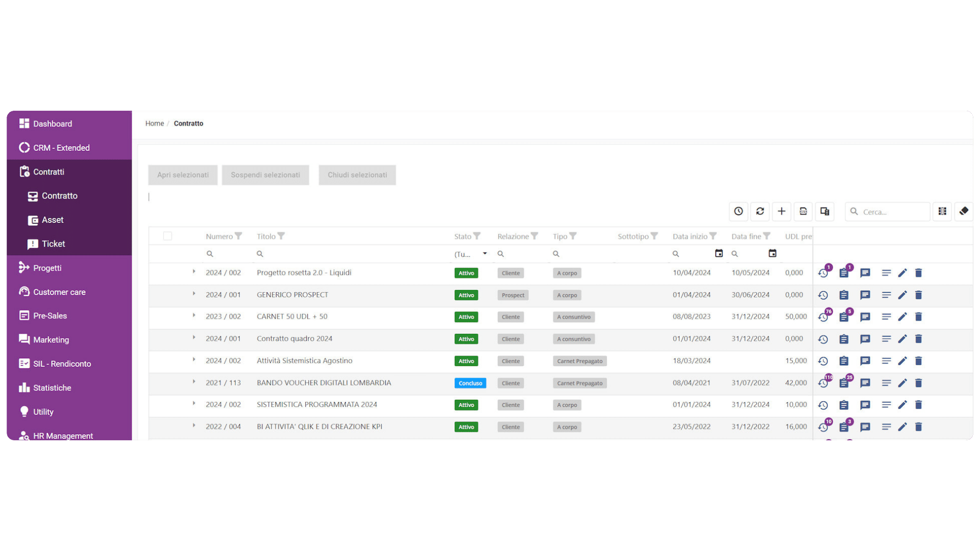
Task: Toggle the select-all rows checkbox
Action: click(167, 236)
